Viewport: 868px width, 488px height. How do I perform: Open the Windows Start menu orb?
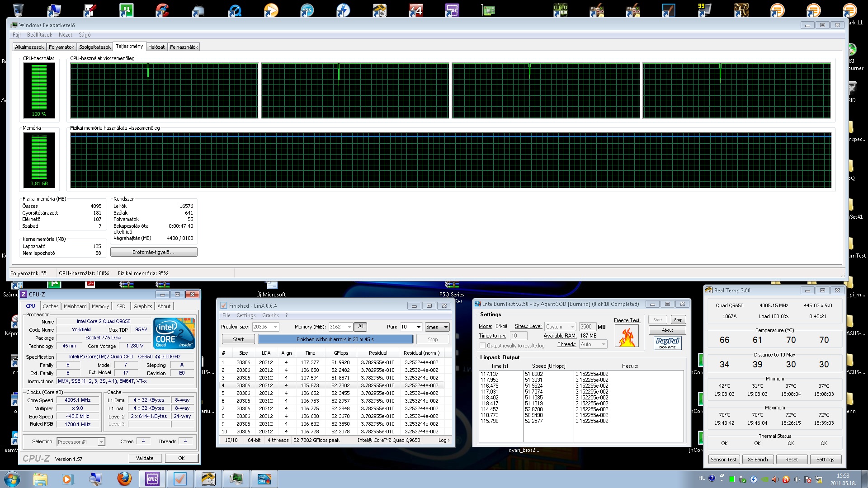coord(12,479)
